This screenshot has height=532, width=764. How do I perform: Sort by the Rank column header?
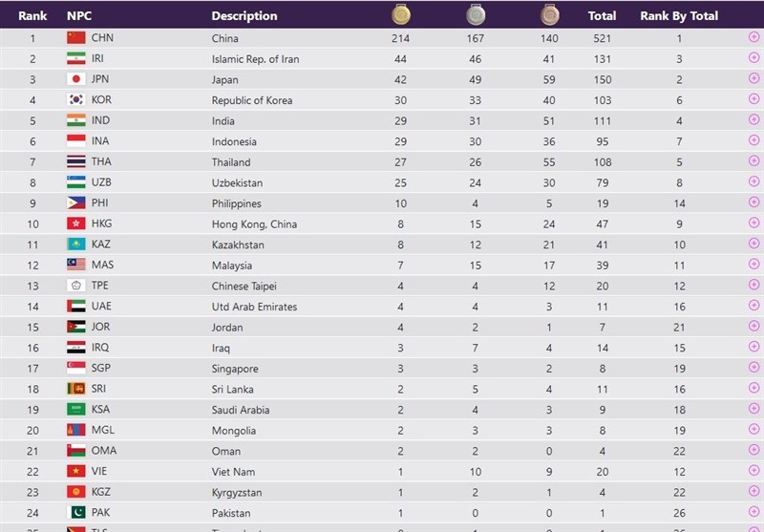coord(32,15)
